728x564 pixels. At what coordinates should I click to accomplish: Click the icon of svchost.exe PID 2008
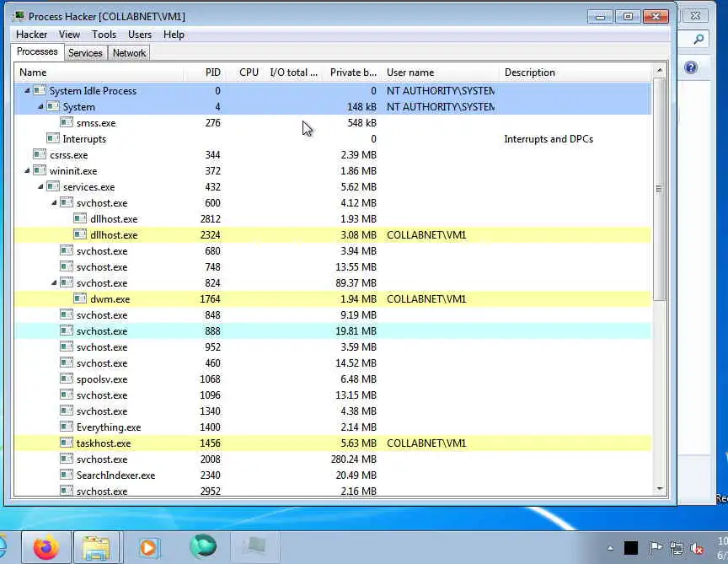coord(67,459)
